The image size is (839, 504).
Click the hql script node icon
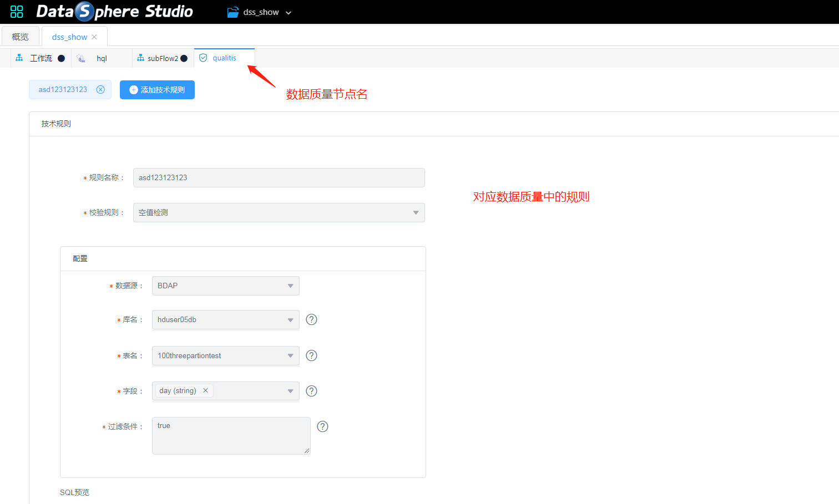(x=81, y=58)
